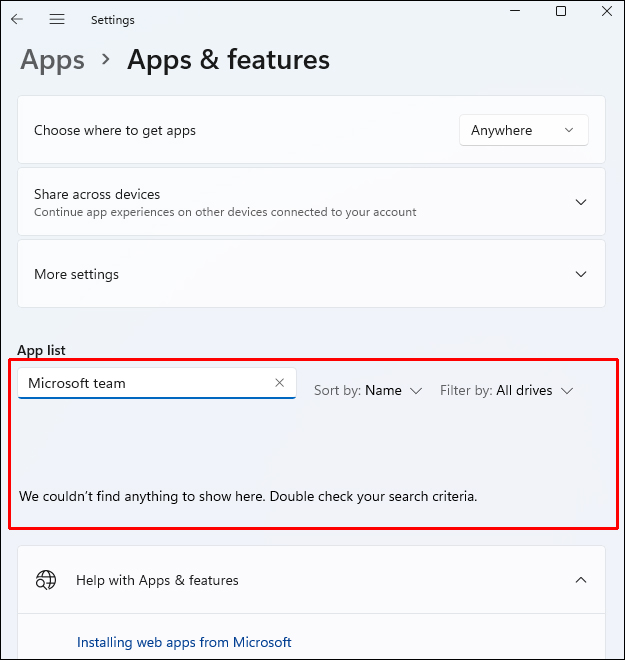This screenshot has width=625, height=660.
Task: Go to Apps breadcrumb
Action: (52, 60)
